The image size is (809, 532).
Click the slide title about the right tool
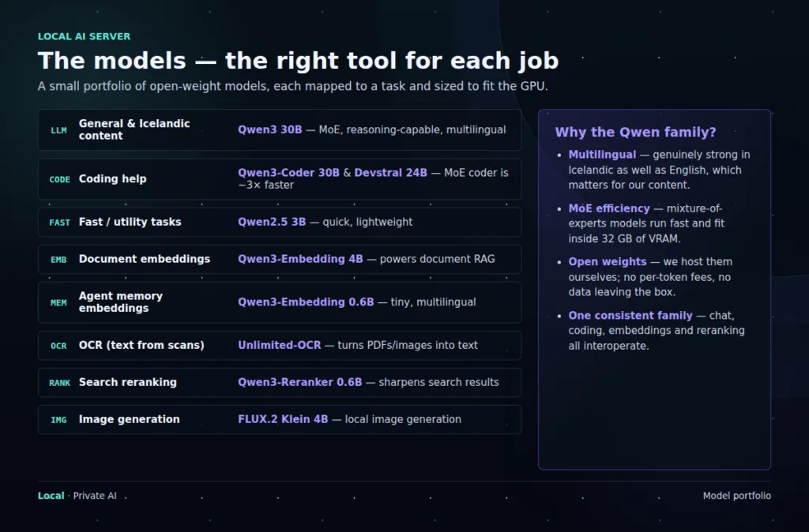tap(298, 60)
